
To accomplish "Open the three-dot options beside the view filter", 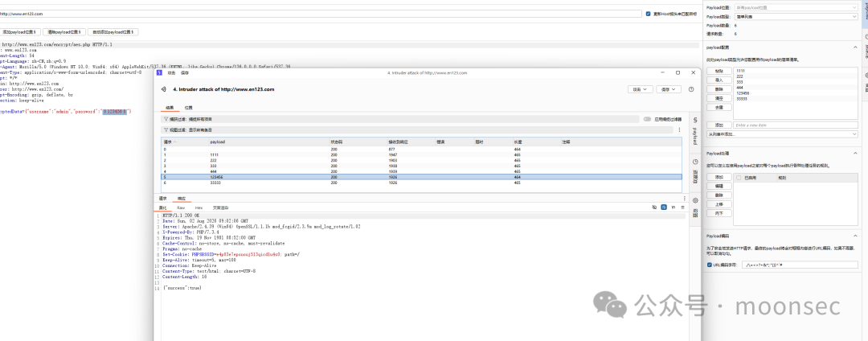I will click(x=680, y=129).
